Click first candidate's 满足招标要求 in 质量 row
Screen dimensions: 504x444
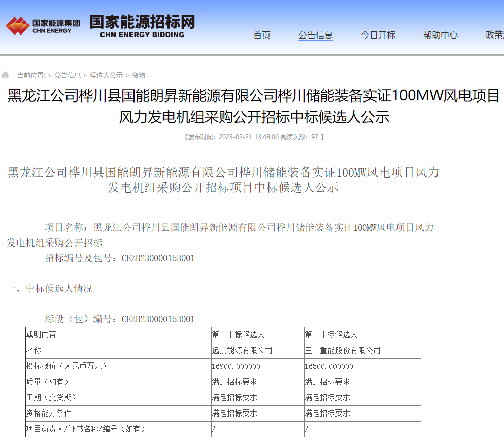point(258,382)
